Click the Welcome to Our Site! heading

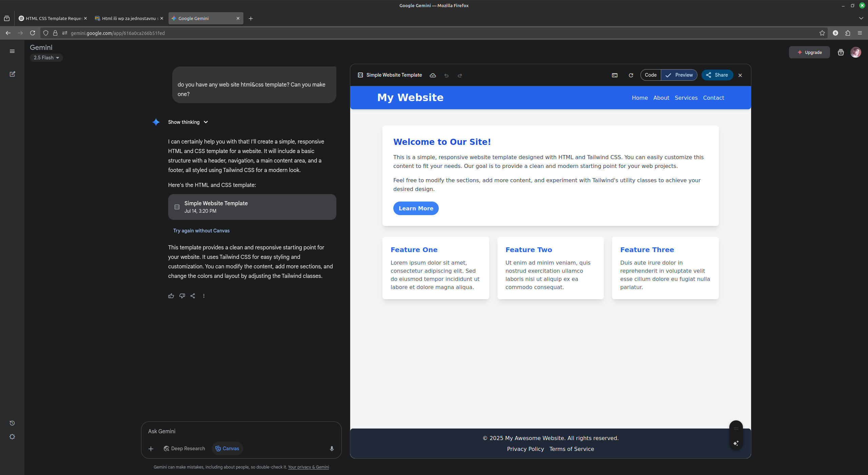(442, 142)
